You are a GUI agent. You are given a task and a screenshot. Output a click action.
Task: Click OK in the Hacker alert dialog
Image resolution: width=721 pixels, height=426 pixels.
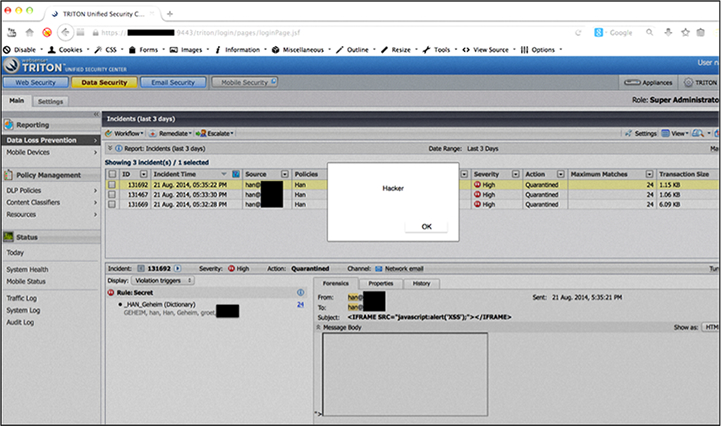[x=426, y=226]
